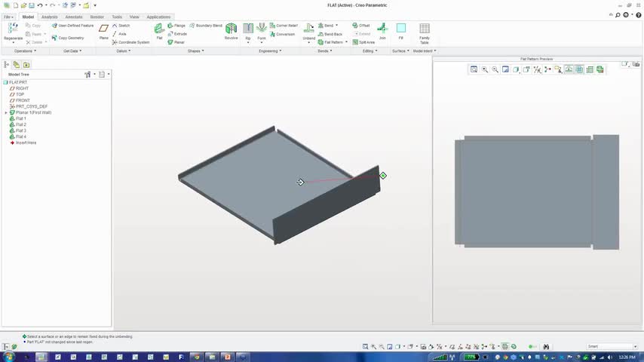
Task: Select the Flat 1 feature in tree
Action: point(17,118)
